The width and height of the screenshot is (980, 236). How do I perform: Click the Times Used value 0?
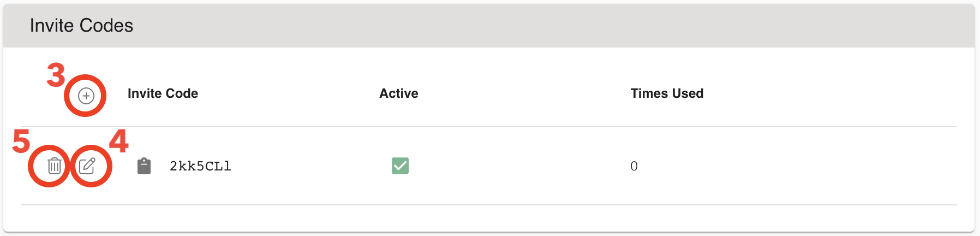(634, 166)
